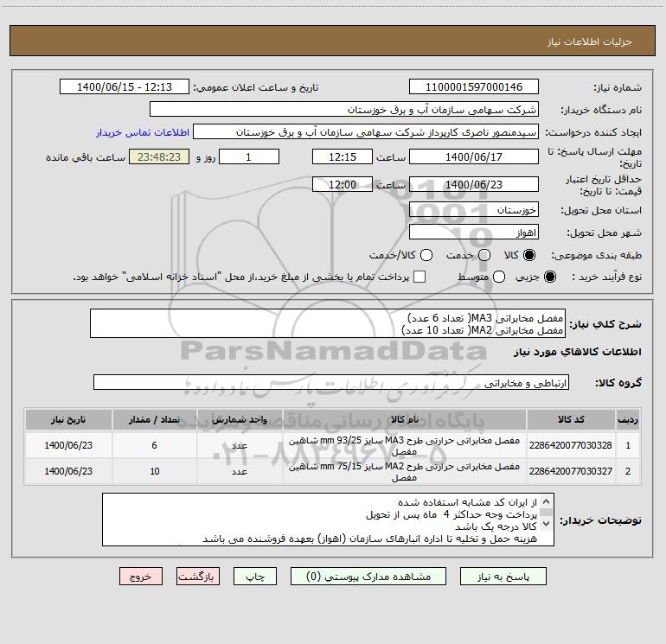The height and width of the screenshot is (644, 666).
Task: Toggle the اسناد خزانه اسلامی payment checkbox
Action: (419, 277)
